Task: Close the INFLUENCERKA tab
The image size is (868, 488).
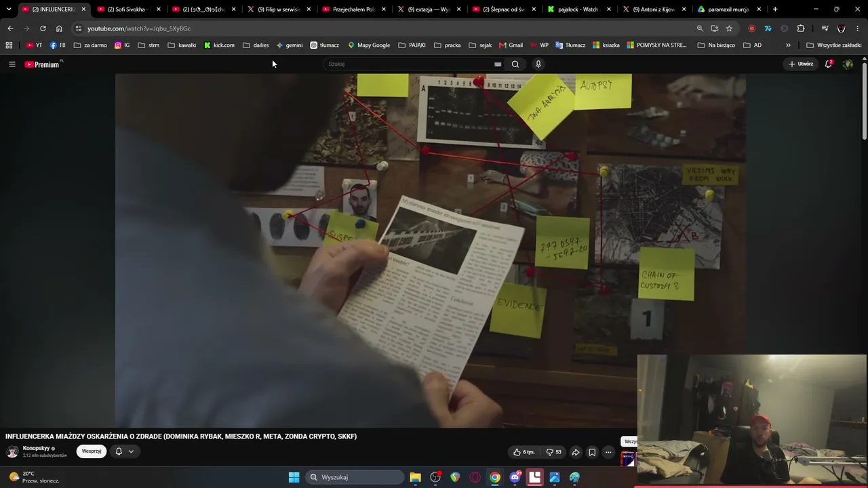Action: pyautogui.click(x=83, y=9)
